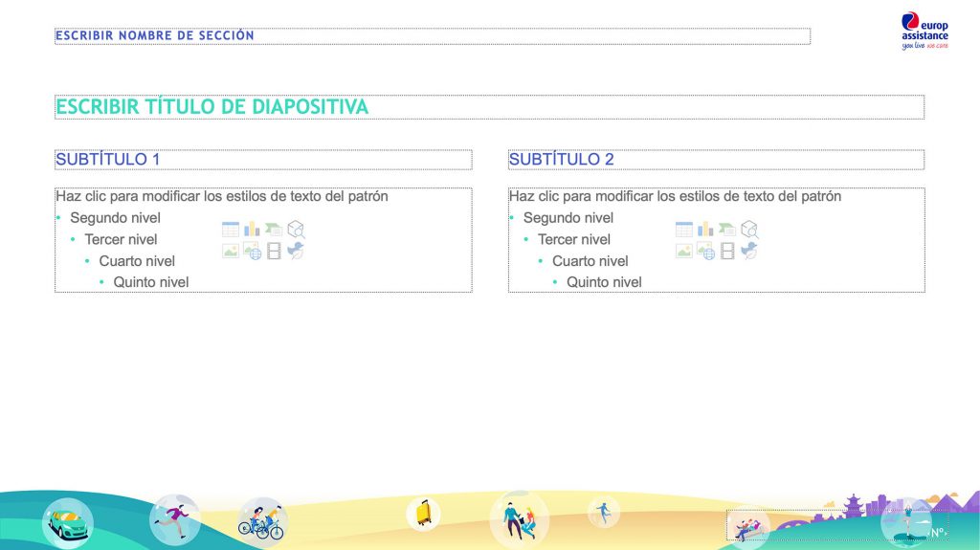This screenshot has width=980, height=550.
Task: Click 'Haz clic para modificar' text under Subtítulo 2
Action: click(x=675, y=196)
